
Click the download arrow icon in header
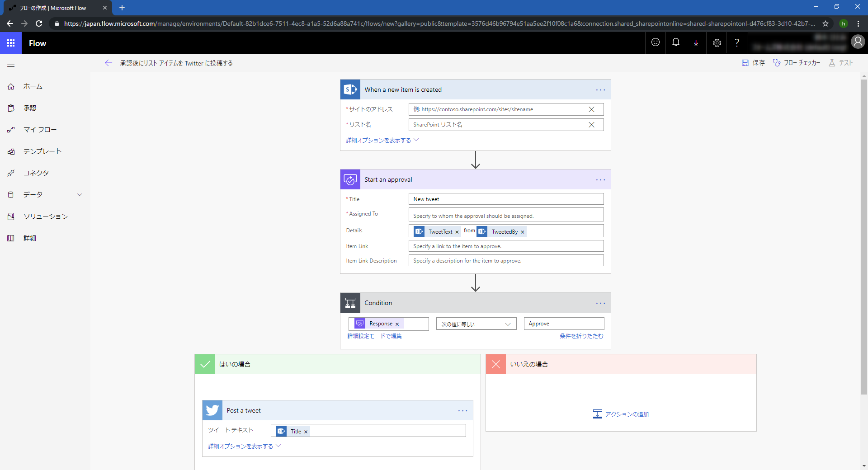click(696, 42)
